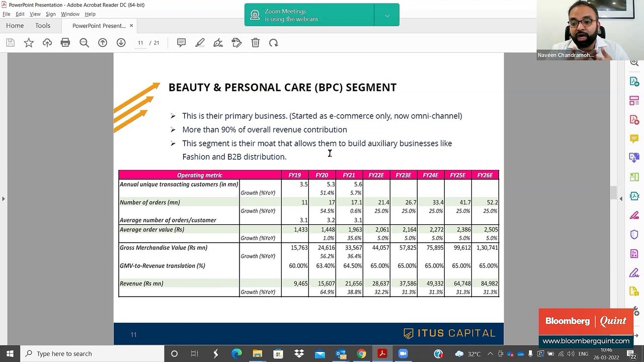Open the Zoom app from the taskbar
The height and width of the screenshot is (362, 644).
pos(403,353)
